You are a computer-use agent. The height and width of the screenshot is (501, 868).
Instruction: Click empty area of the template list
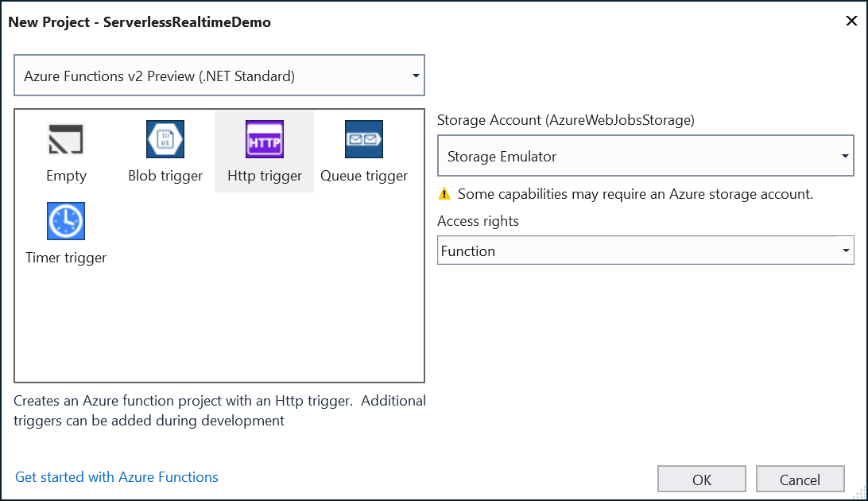pos(262,318)
